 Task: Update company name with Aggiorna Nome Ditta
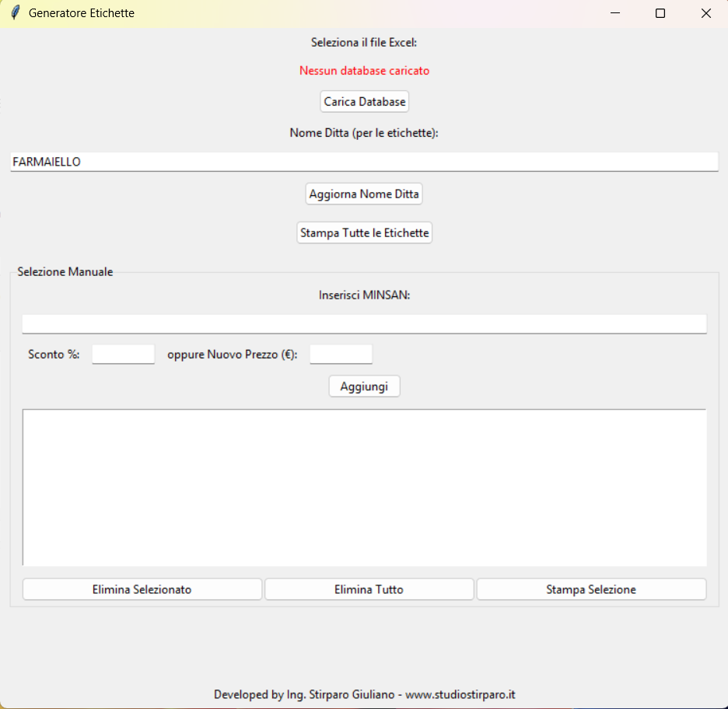[x=364, y=194]
